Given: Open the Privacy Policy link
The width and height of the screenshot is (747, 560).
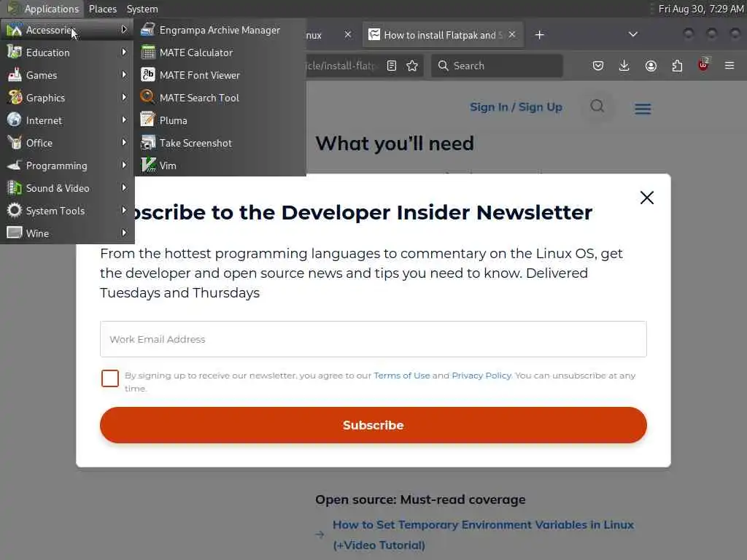Looking at the screenshot, I should (481, 376).
